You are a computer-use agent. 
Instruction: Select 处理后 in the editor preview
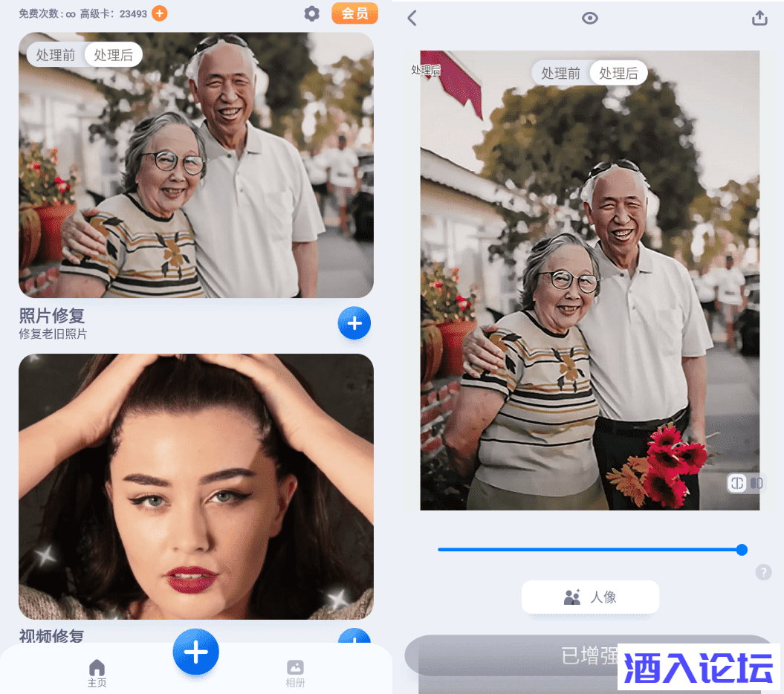pyautogui.click(x=618, y=73)
